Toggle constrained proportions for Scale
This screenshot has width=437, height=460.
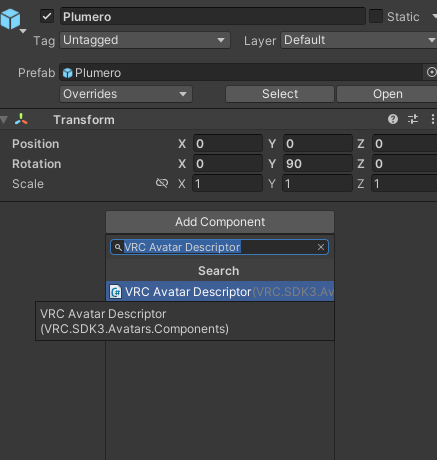(162, 183)
